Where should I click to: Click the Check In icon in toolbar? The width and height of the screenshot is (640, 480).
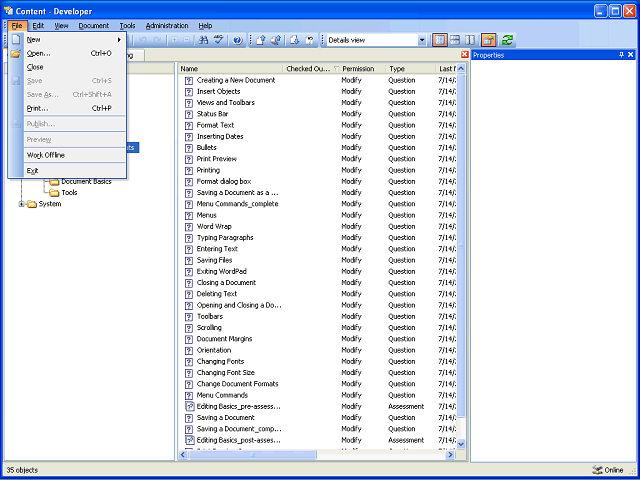261,40
